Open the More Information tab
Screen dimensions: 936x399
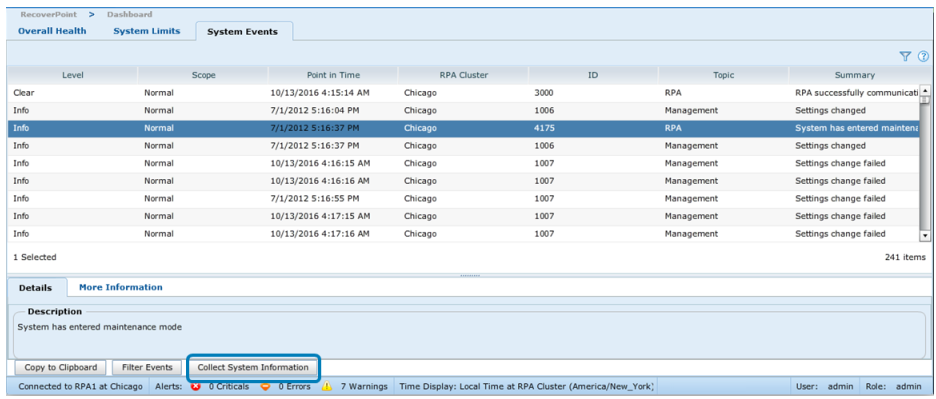pos(121,287)
